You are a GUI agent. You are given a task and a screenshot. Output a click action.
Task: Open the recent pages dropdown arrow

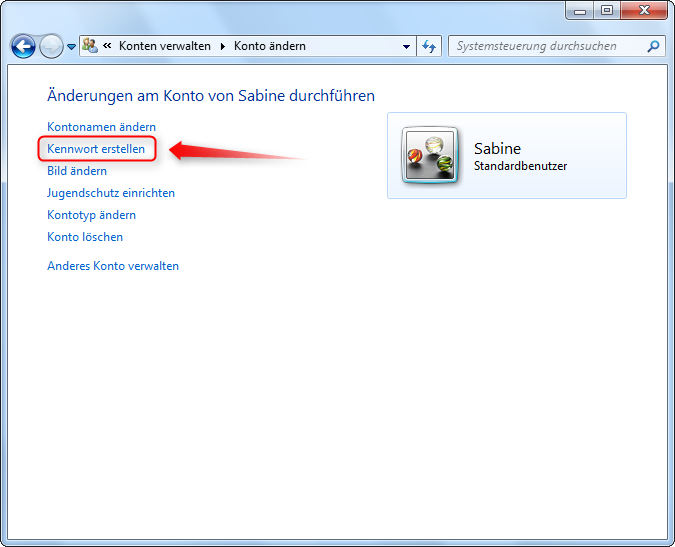[71, 47]
